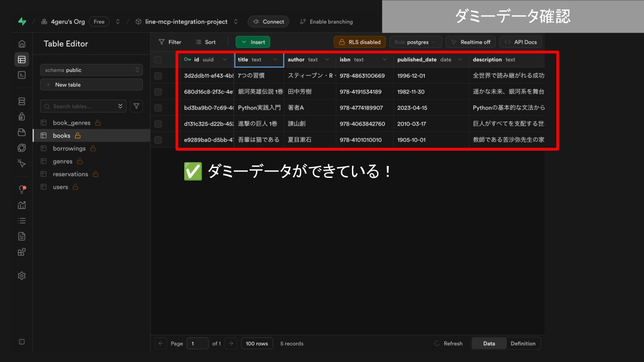644x362 pixels.
Task: Click the 100 rows button
Action: coord(257,343)
